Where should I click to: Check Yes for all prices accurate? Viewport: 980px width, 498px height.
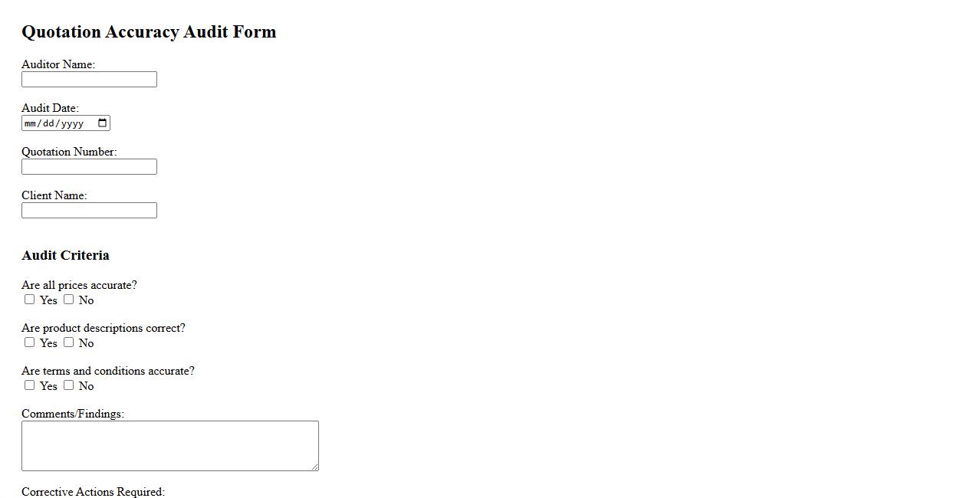(30, 300)
